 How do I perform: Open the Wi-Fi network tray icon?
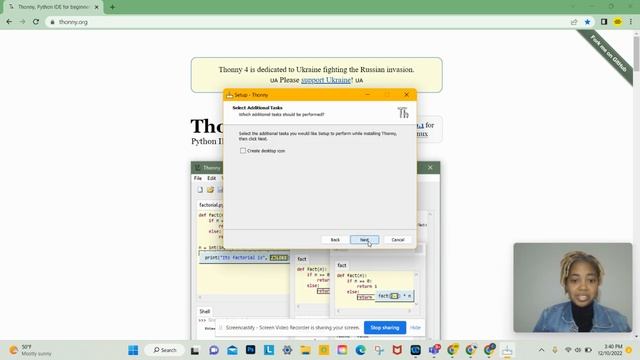point(568,350)
